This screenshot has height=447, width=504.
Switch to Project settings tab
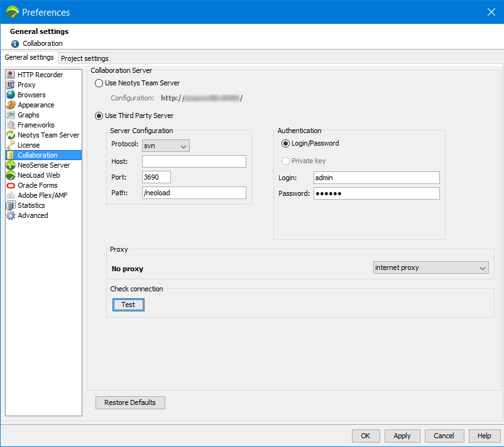85,58
